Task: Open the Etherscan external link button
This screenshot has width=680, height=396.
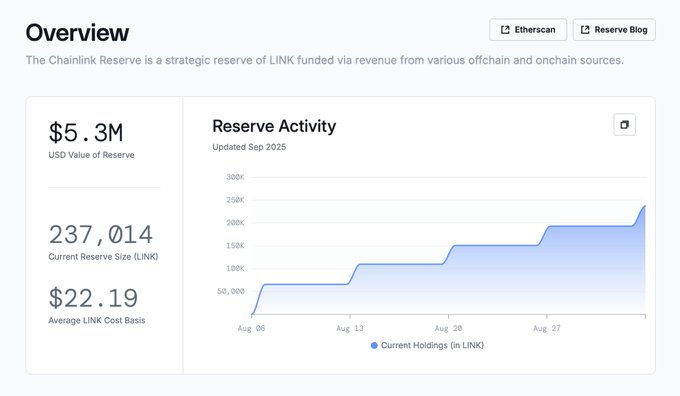Action: [528, 29]
